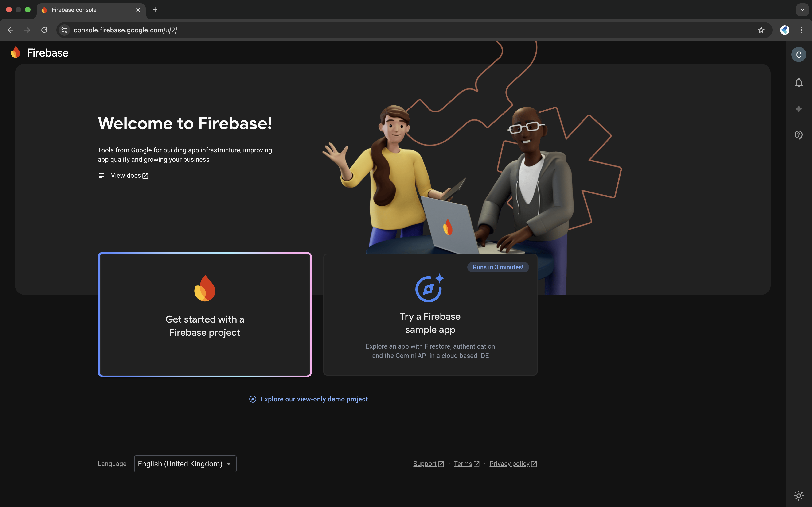Open Gemini sparkle assistant icon
Image resolution: width=812 pixels, height=507 pixels.
tap(799, 109)
